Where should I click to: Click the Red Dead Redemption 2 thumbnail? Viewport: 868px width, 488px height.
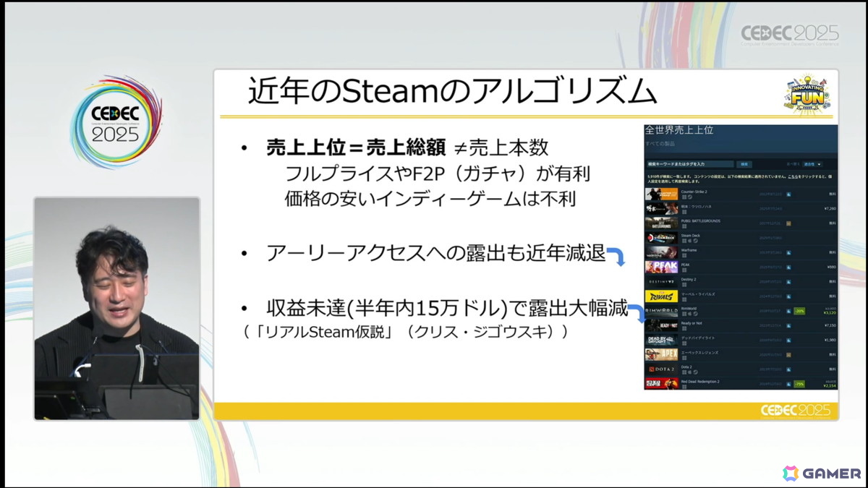(x=661, y=384)
